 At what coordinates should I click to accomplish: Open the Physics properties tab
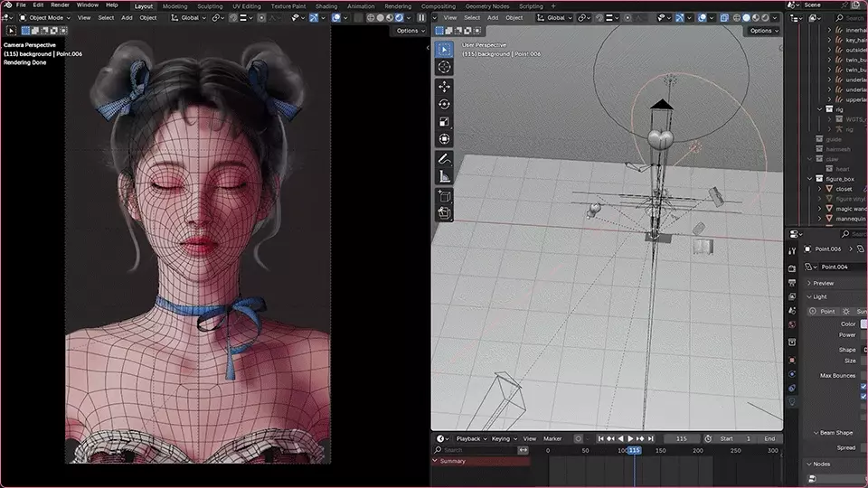click(792, 374)
